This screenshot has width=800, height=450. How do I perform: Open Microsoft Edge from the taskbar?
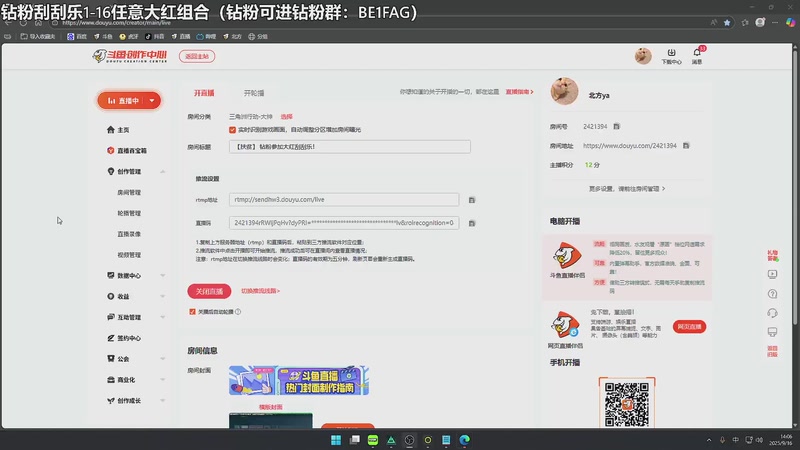[464, 440]
